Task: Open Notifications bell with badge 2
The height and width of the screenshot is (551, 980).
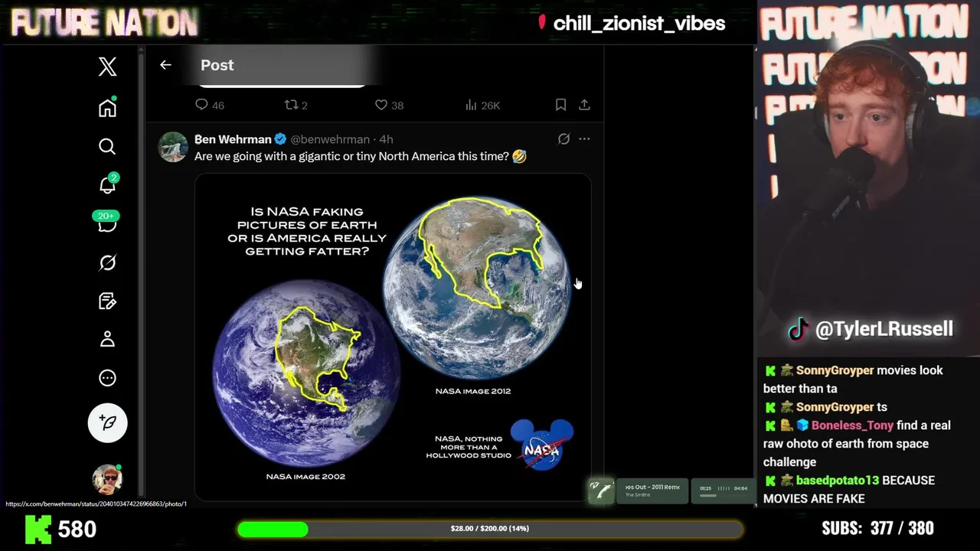Action: pyautogui.click(x=108, y=184)
